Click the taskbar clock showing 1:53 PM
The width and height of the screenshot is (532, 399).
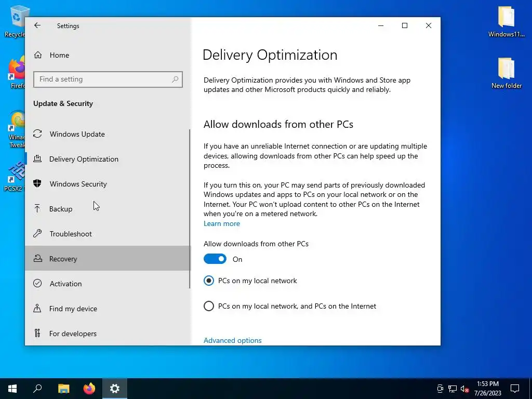(487, 389)
